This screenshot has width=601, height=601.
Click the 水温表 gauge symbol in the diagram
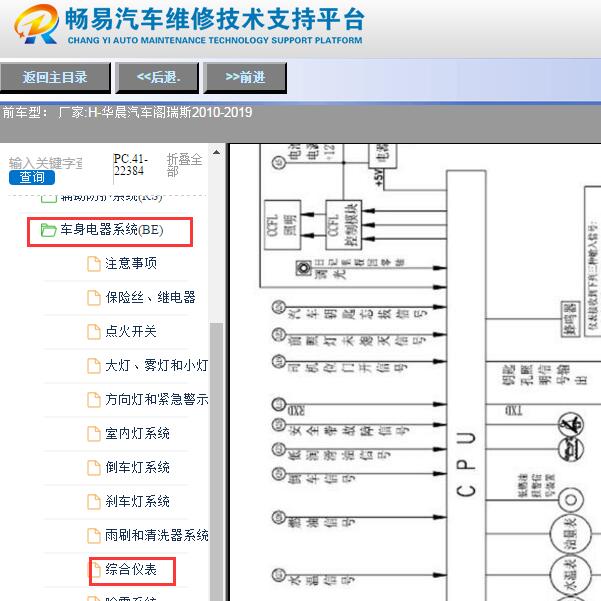[570, 575]
